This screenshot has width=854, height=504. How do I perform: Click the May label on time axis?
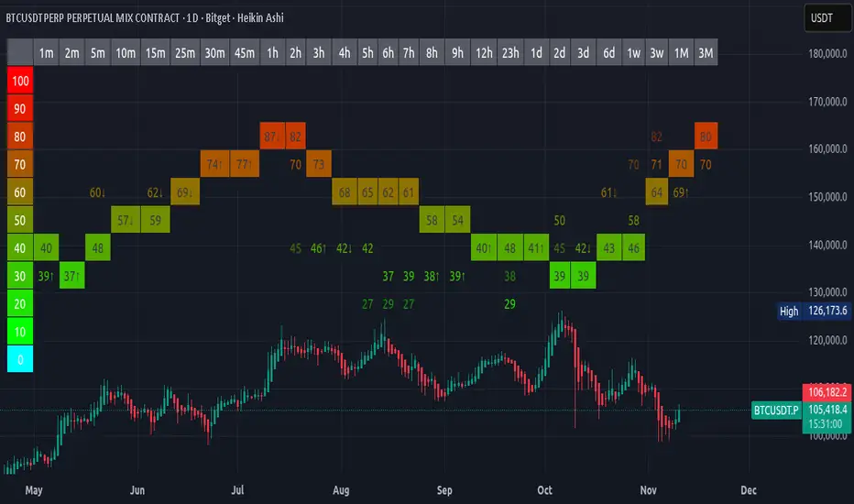click(34, 490)
